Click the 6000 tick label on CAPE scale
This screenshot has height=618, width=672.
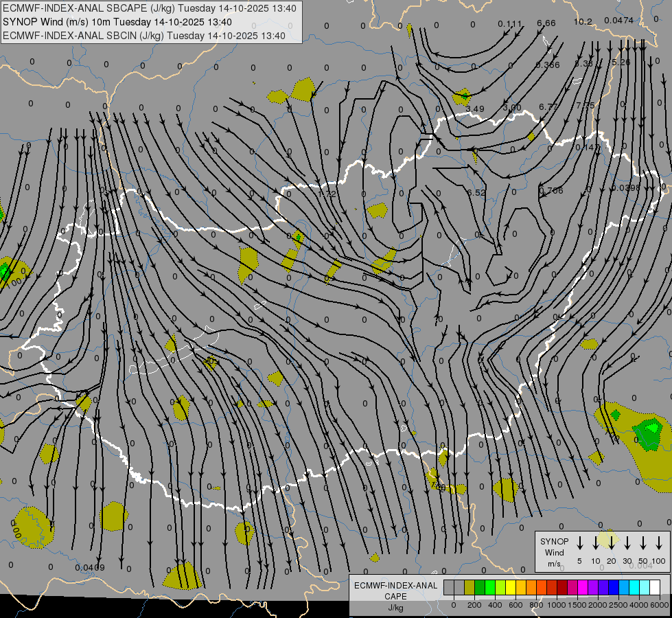click(x=659, y=605)
